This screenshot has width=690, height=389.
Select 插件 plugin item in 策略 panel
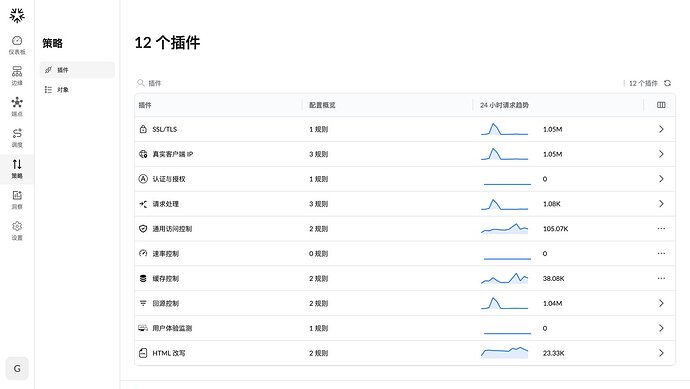click(x=77, y=70)
